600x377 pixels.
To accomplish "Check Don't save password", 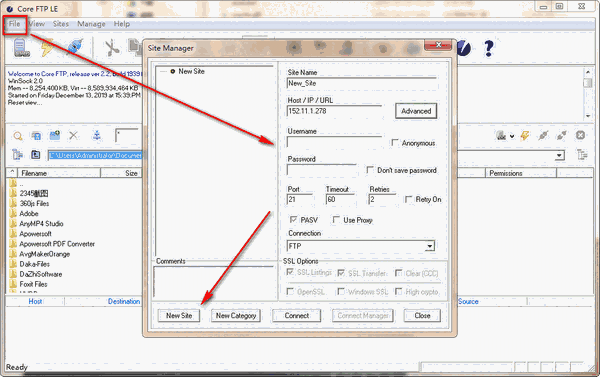I will (x=370, y=170).
